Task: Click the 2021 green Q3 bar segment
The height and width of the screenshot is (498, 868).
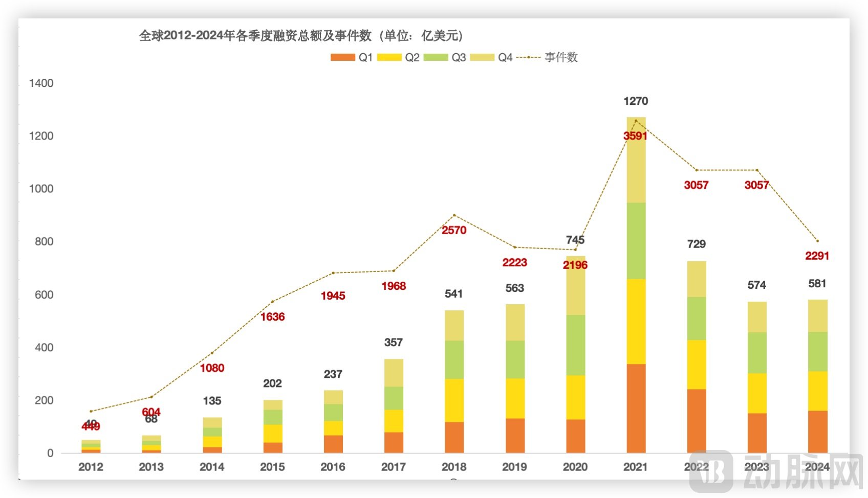Action: pos(636,240)
